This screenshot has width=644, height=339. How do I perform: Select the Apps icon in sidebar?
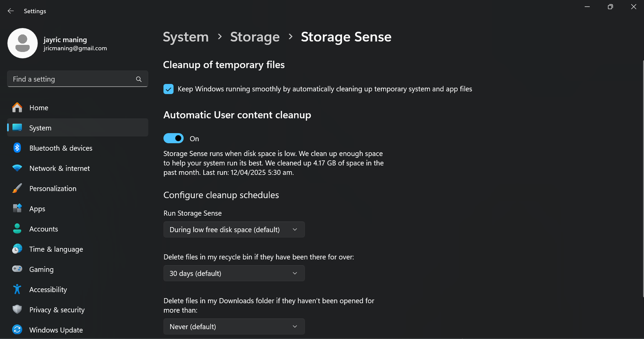pos(17,208)
